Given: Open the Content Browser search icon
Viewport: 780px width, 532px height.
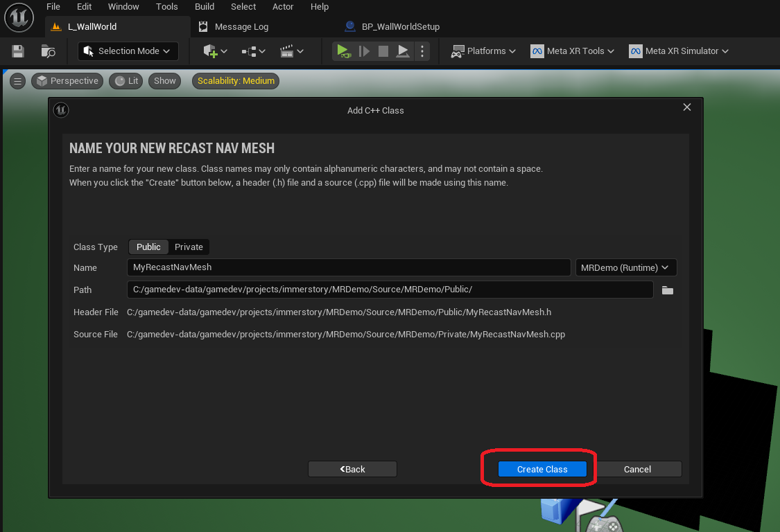Looking at the screenshot, I should tap(48, 51).
